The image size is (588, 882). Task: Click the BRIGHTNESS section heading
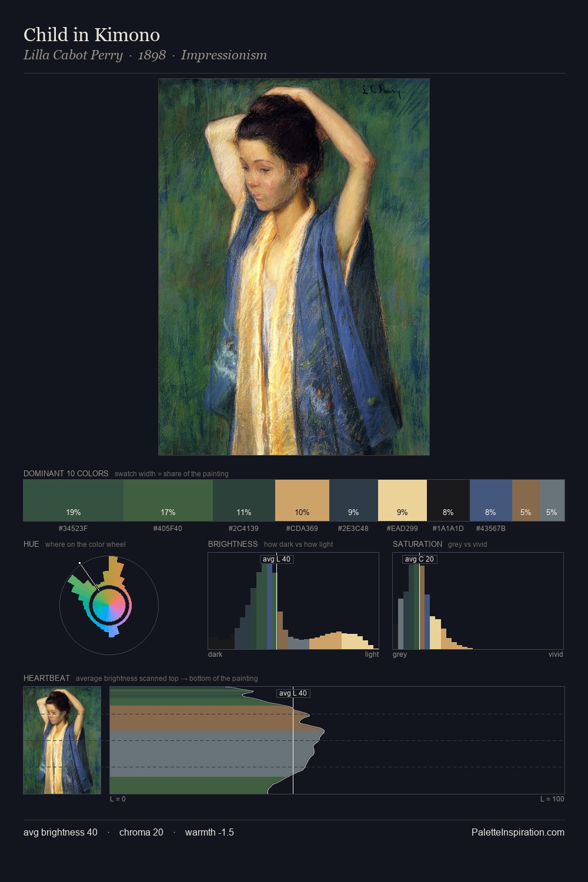pyautogui.click(x=233, y=544)
